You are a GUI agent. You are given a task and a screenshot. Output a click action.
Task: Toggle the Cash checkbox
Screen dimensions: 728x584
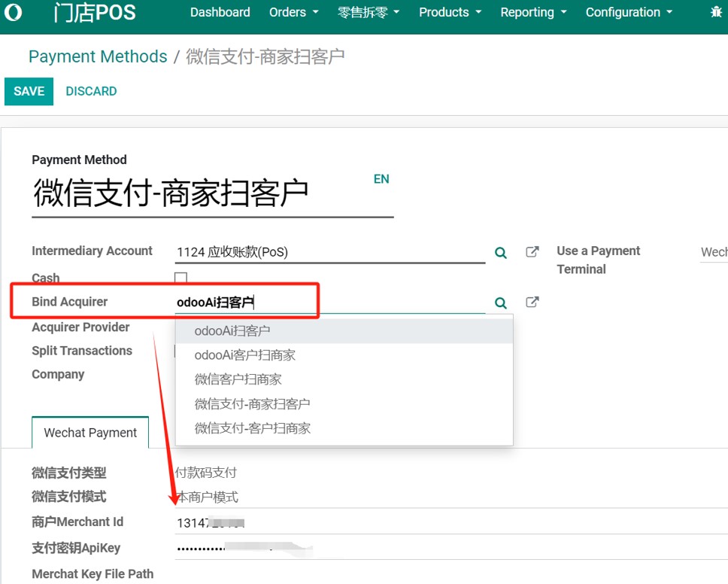pyautogui.click(x=180, y=278)
